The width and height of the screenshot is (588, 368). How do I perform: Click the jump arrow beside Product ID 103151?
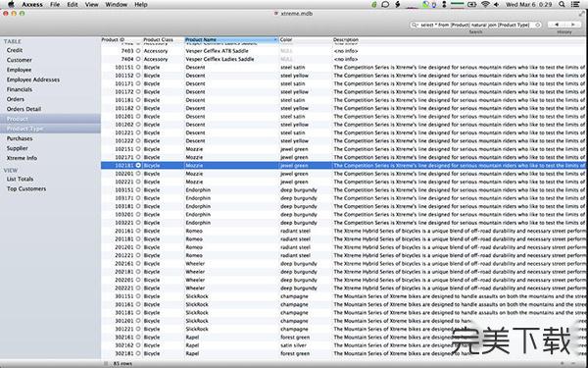point(138,189)
